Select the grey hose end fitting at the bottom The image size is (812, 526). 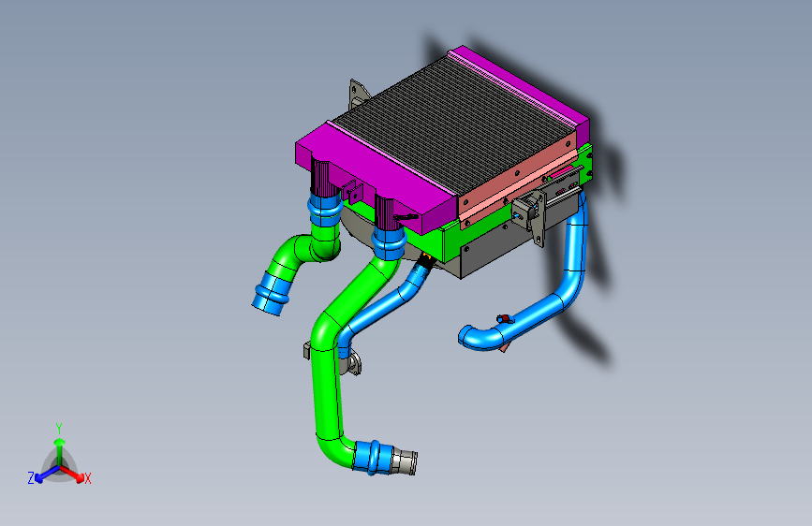coord(404,460)
